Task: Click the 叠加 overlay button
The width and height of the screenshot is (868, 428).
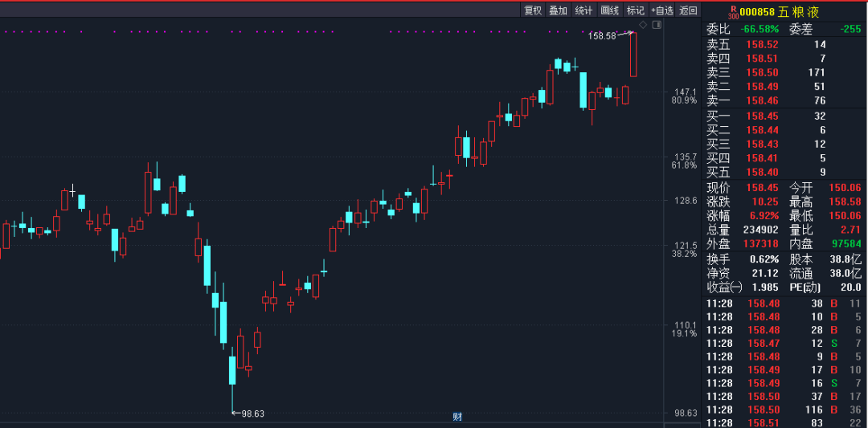Action: point(558,10)
